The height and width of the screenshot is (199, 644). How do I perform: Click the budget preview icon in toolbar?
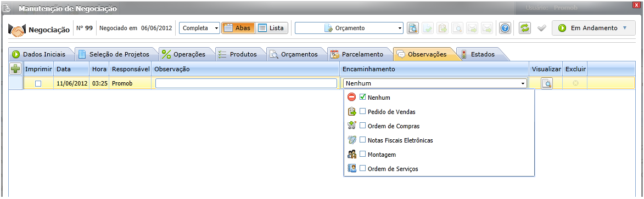coord(412,28)
